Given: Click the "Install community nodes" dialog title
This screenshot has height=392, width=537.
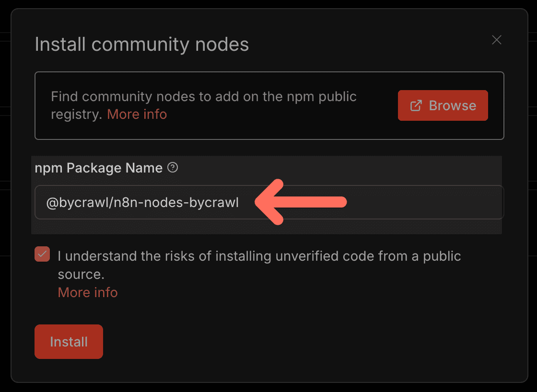Looking at the screenshot, I should [x=142, y=45].
